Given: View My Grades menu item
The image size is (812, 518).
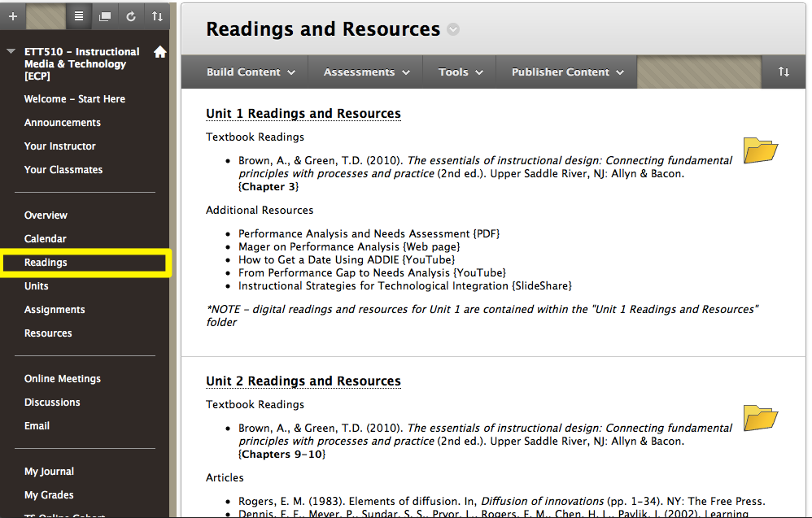Looking at the screenshot, I should click(49, 495).
